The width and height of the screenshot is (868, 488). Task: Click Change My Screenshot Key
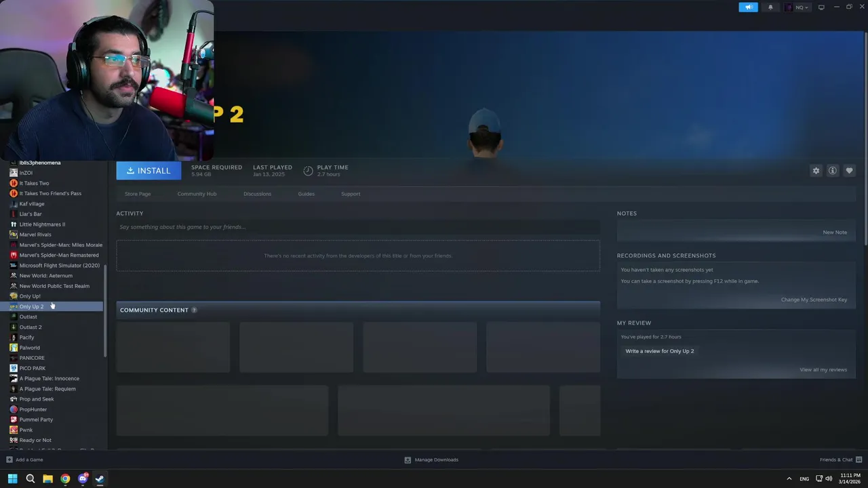[x=814, y=300]
